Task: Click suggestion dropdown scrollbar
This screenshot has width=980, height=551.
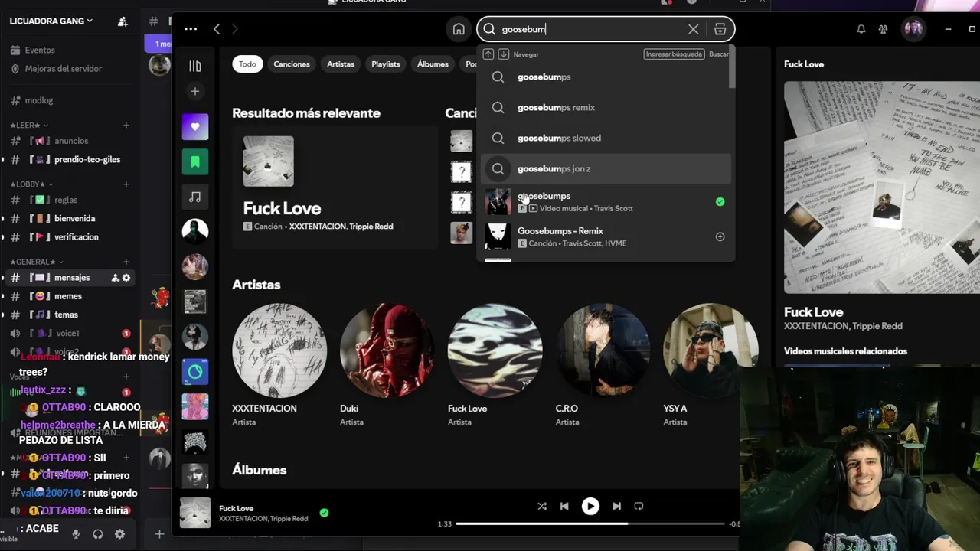Action: [x=733, y=67]
